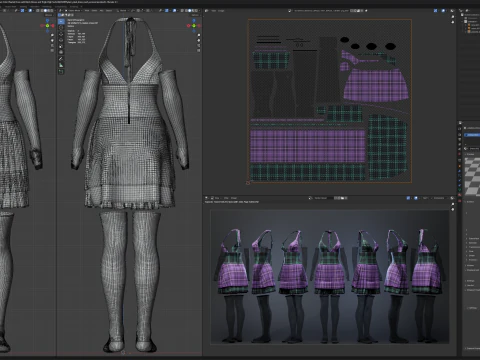Click the zoom icon in render result editor
The width and height of the screenshot is (480, 360).
click(453, 204)
